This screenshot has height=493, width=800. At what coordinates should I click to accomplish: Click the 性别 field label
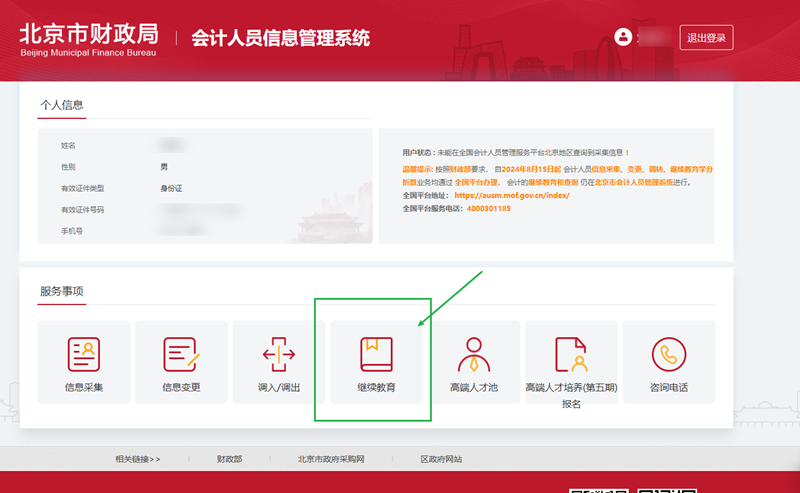68,167
